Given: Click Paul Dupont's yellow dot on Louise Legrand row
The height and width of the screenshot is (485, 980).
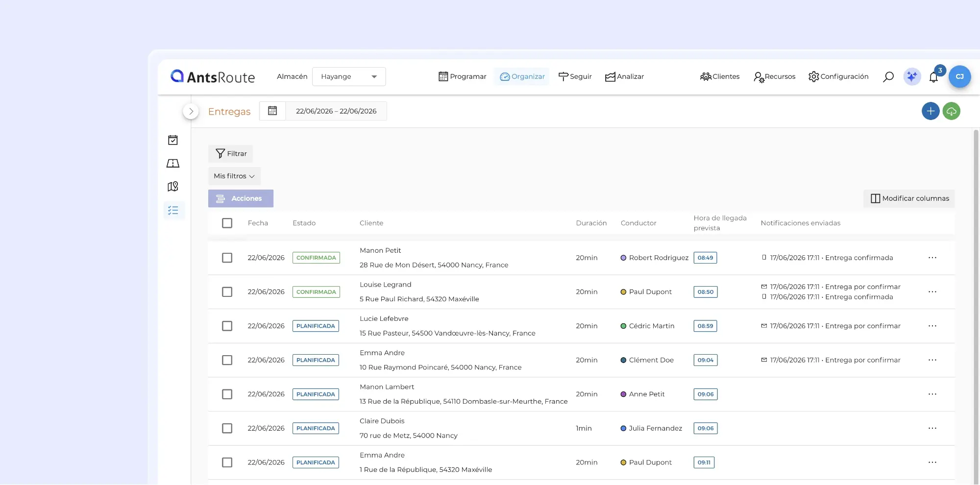Looking at the screenshot, I should pos(623,292).
